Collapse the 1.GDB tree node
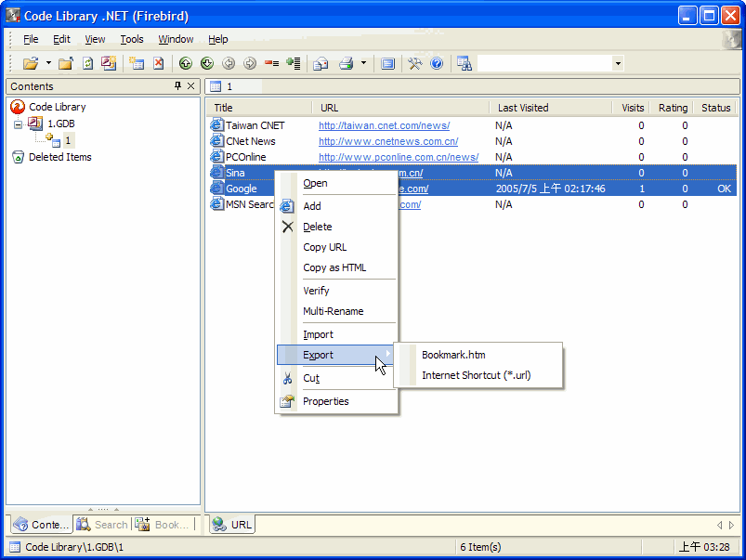Image resolution: width=746 pixels, height=560 pixels. tap(18, 124)
